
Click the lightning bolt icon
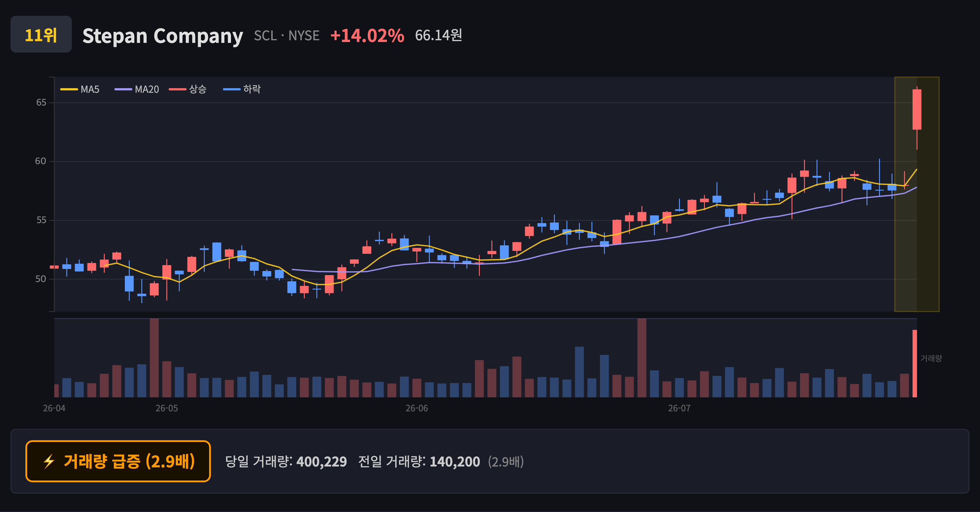pos(49,462)
